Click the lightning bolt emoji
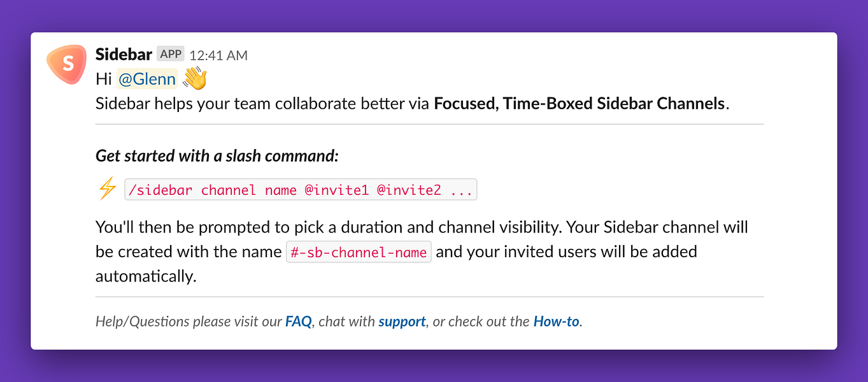This screenshot has height=382, width=868. tap(107, 189)
